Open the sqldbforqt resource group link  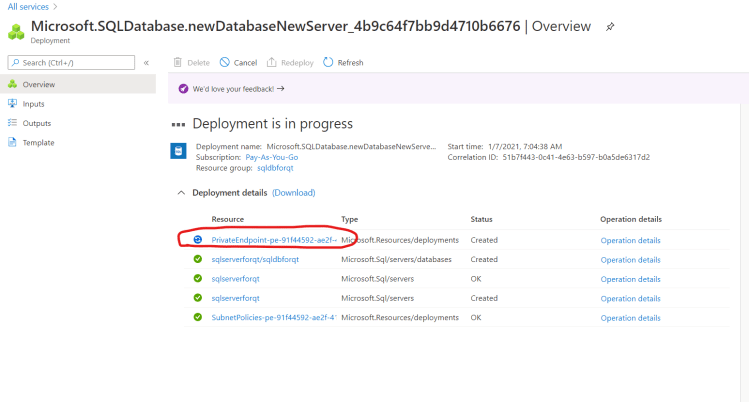pos(275,168)
